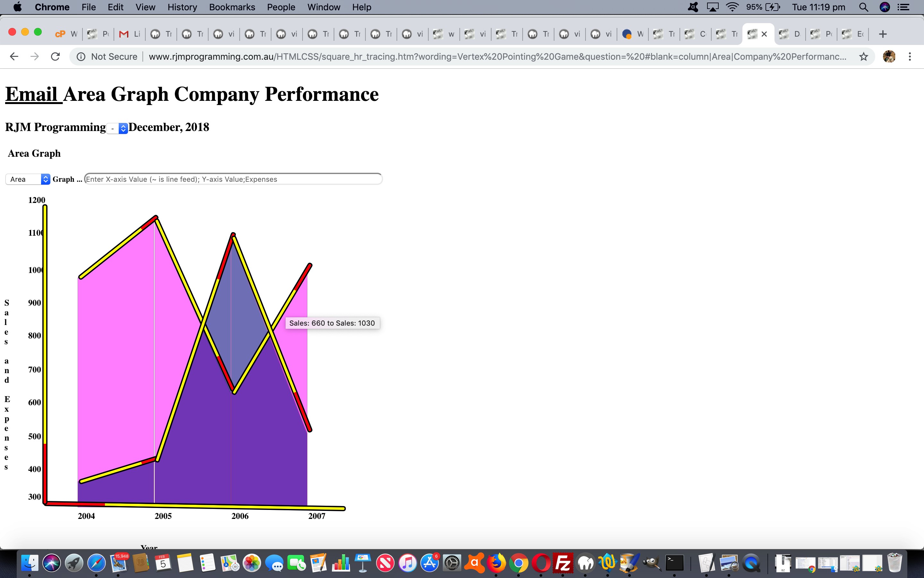This screenshot has width=924, height=578.
Task: Open Firefox from the Dock
Action: 496,563
